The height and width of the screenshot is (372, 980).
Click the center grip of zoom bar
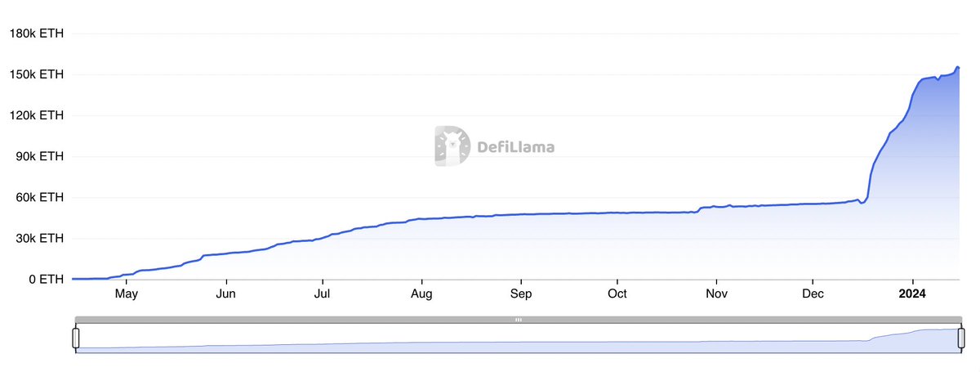point(518,320)
